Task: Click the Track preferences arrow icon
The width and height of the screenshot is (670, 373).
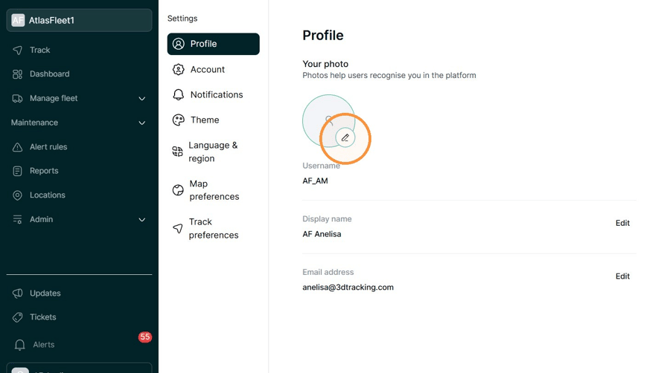Action: click(x=178, y=228)
